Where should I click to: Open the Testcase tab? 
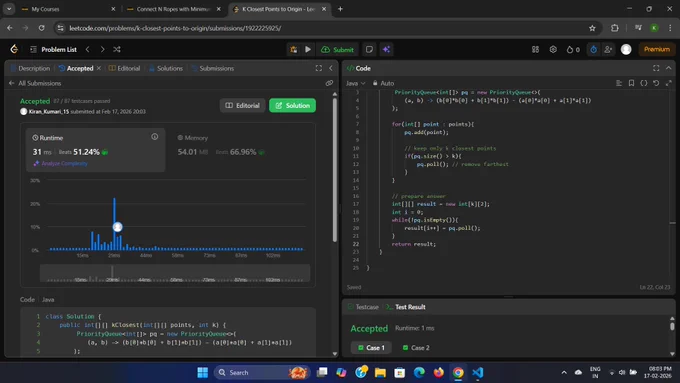(363, 307)
